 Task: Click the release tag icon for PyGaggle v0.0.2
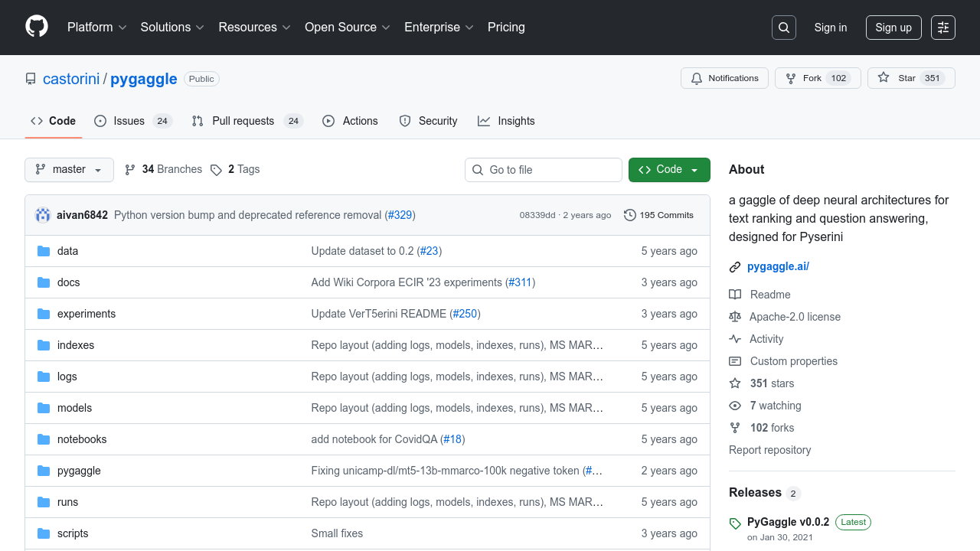[735, 523]
